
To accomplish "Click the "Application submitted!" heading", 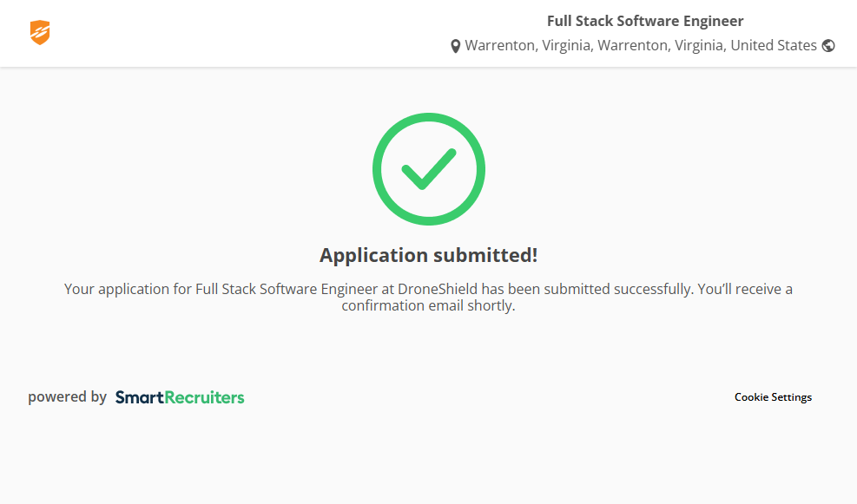I will tap(428, 255).
